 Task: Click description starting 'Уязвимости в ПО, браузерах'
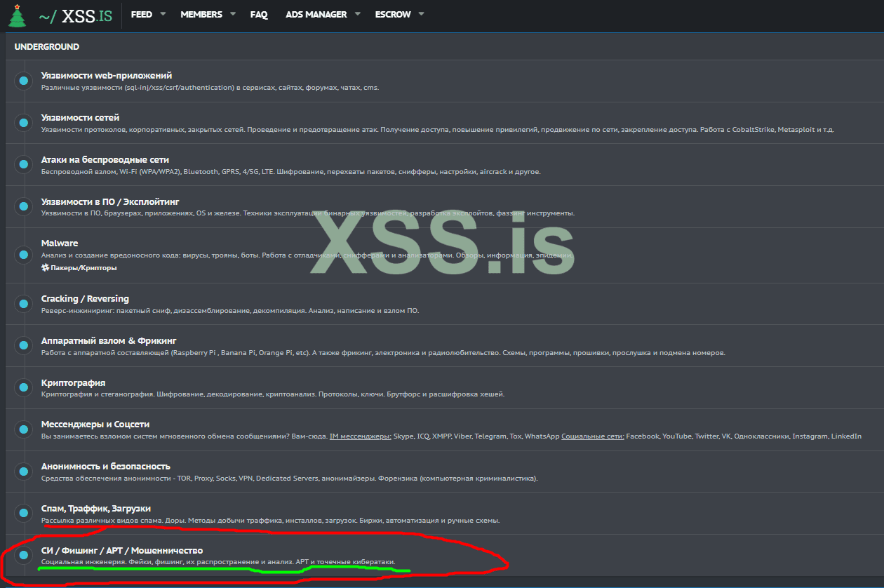click(308, 213)
